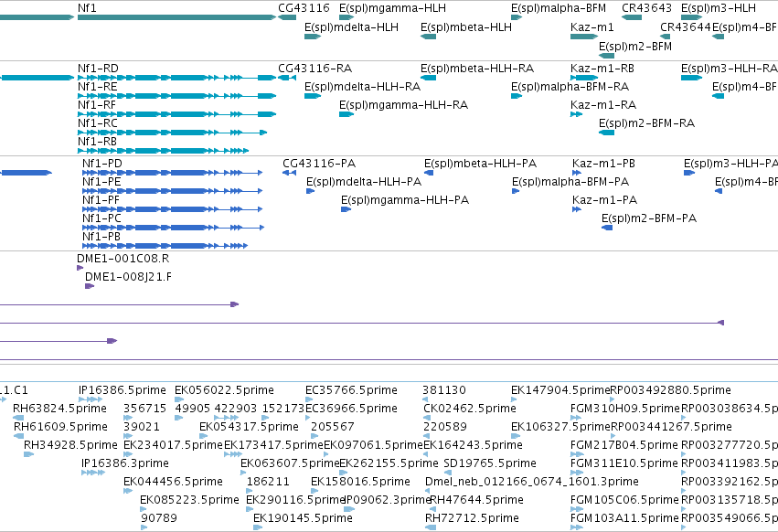Screen dimensions: 778x532
Task: Select the RH61609.5prime EST label
Action: pyautogui.click(x=60, y=427)
